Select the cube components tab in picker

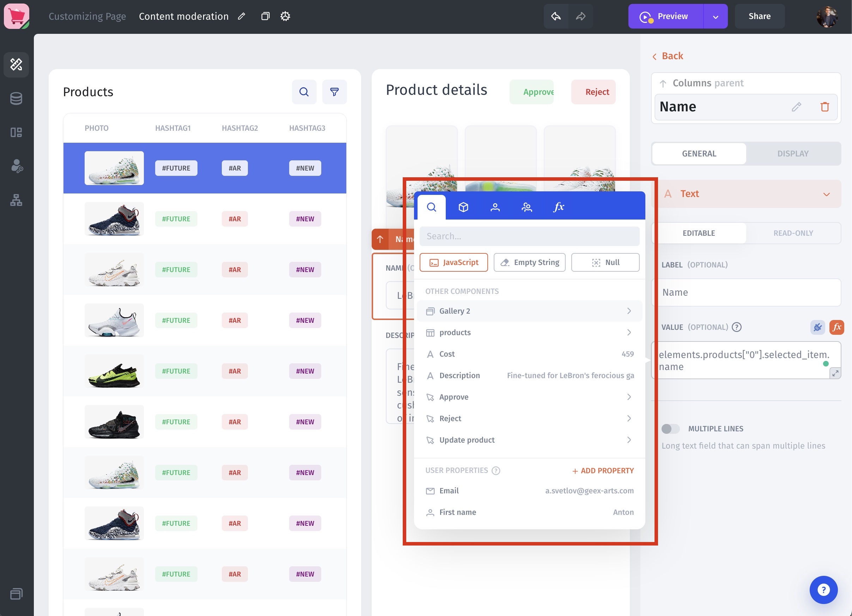point(463,207)
